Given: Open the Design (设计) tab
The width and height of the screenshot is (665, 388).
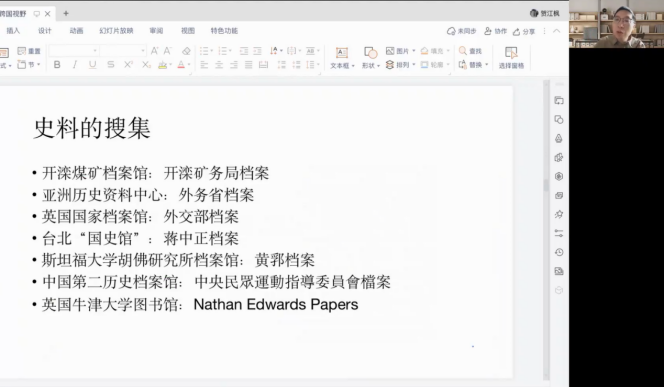Looking at the screenshot, I should (x=45, y=31).
